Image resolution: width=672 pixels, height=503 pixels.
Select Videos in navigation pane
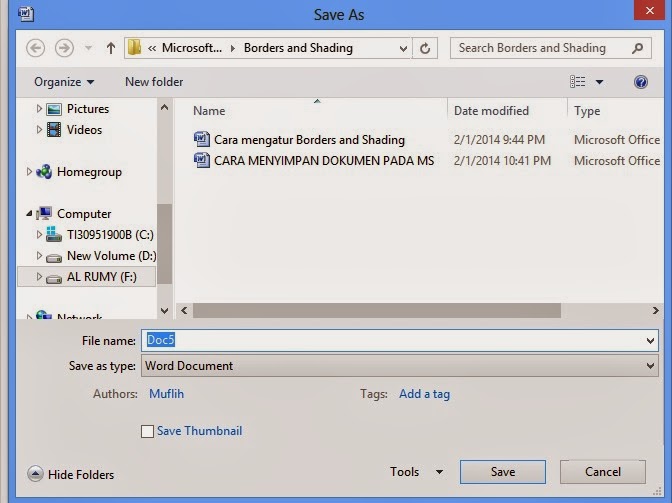[x=84, y=130]
